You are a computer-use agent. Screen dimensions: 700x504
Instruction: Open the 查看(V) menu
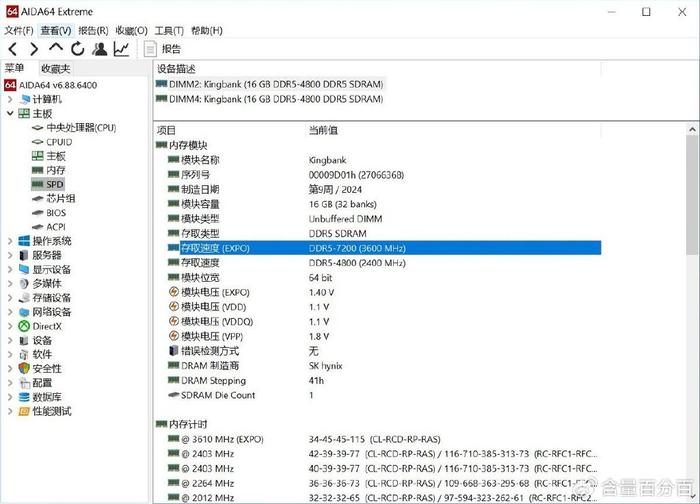(56, 30)
